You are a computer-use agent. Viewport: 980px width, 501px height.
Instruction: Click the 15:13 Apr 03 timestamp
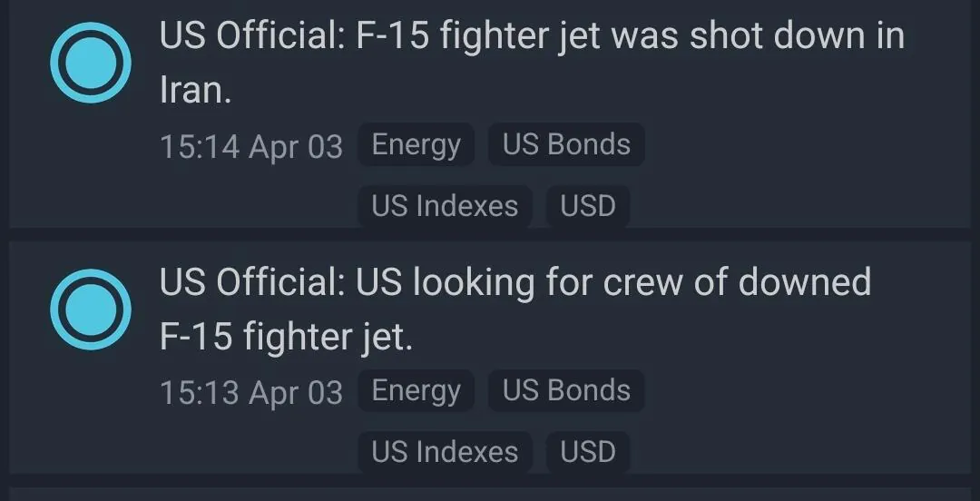[251, 392]
